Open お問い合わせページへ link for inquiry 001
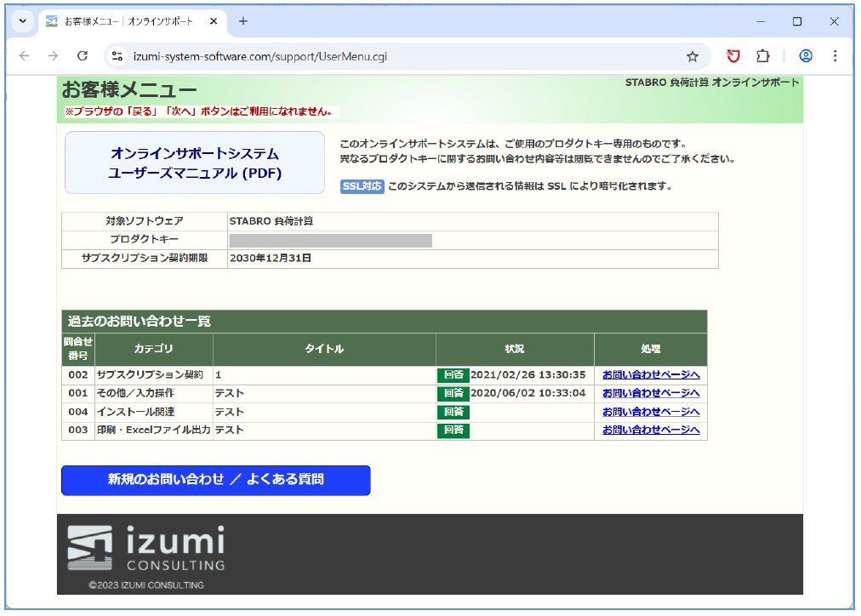Screen dimensions: 861x616 click(x=650, y=393)
